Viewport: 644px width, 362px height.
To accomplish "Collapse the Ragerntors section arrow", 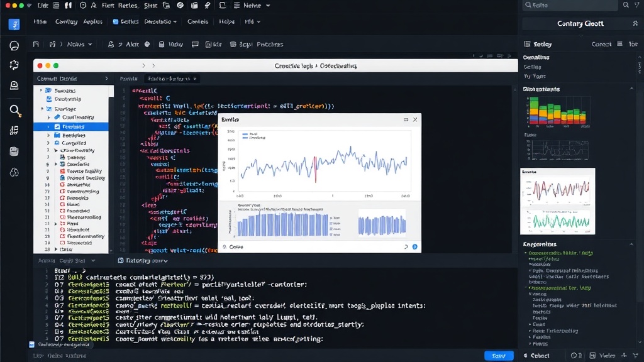I will [x=631, y=244].
